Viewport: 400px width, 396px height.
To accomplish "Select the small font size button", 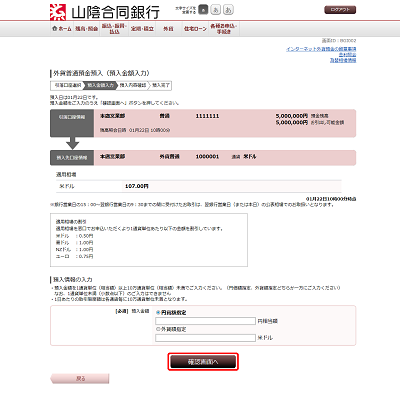I will [x=203, y=10].
